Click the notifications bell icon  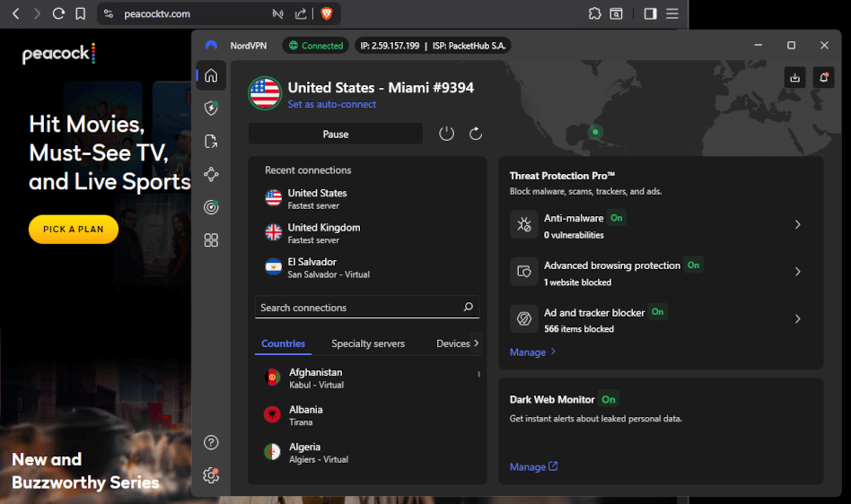click(x=823, y=78)
